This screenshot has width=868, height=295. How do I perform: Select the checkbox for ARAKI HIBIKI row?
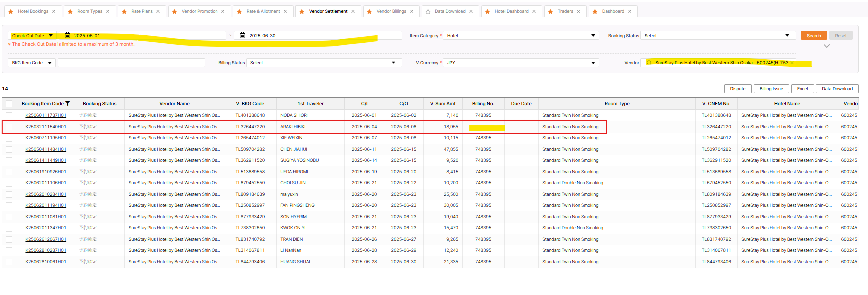point(9,127)
